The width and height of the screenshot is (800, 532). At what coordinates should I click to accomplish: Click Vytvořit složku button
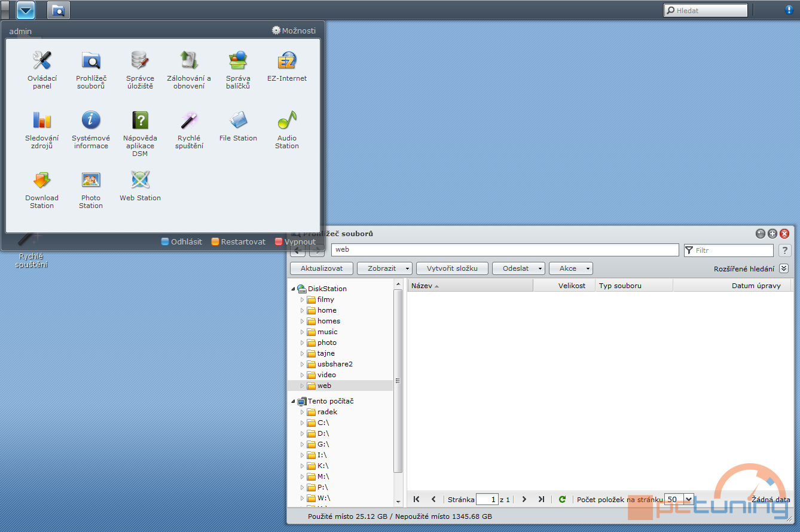pyautogui.click(x=453, y=268)
